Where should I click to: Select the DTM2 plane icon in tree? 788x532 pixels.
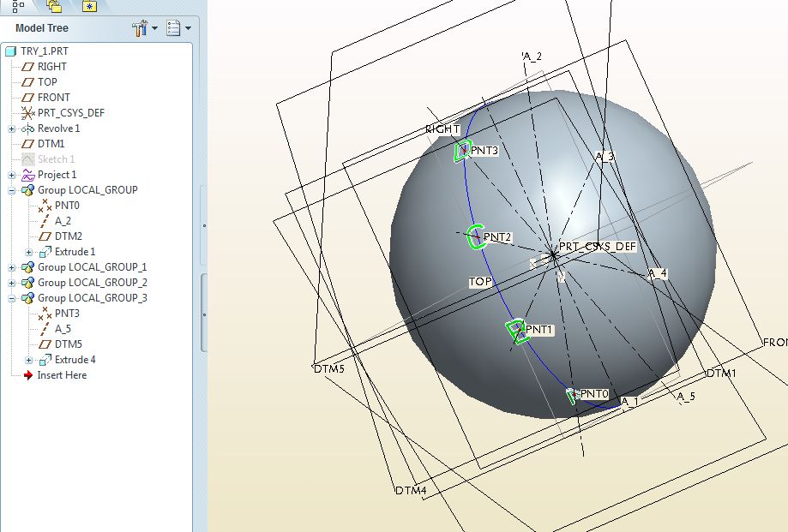point(45,236)
